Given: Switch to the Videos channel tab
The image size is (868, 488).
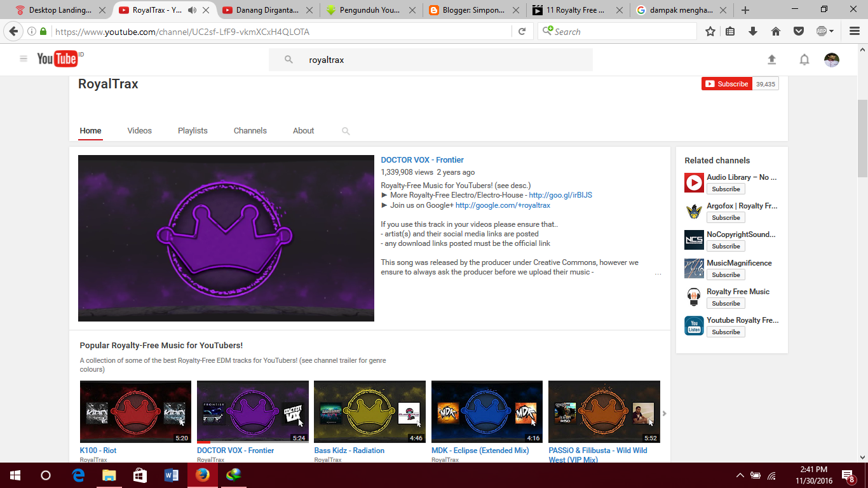Looking at the screenshot, I should click(139, 131).
